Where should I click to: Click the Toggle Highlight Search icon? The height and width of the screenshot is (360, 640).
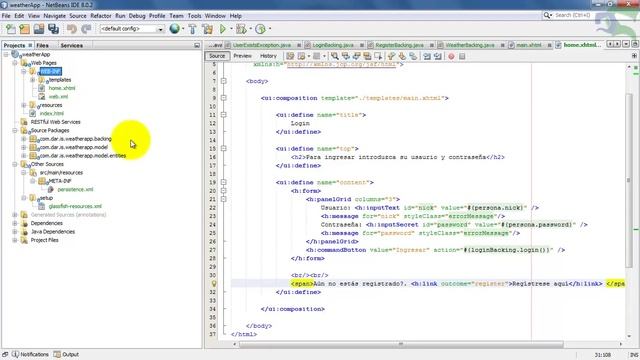367,56
